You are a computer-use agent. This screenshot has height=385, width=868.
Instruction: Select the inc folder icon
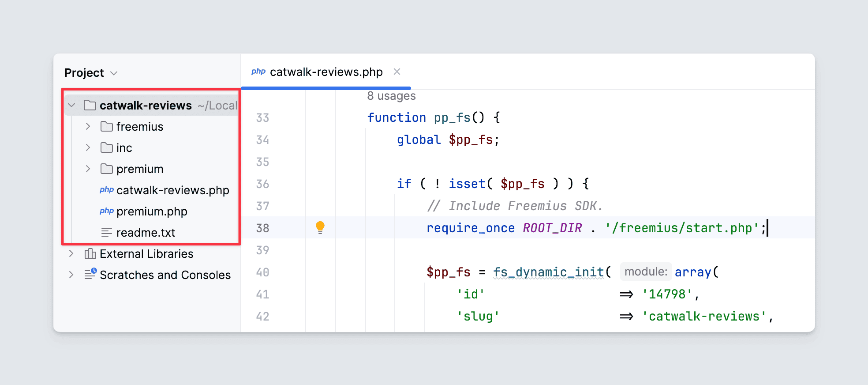point(106,148)
